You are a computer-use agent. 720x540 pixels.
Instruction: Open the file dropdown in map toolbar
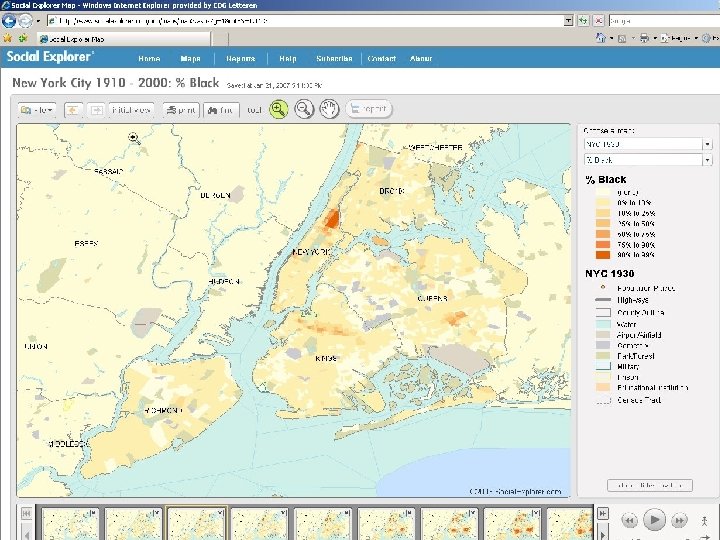click(x=37, y=110)
